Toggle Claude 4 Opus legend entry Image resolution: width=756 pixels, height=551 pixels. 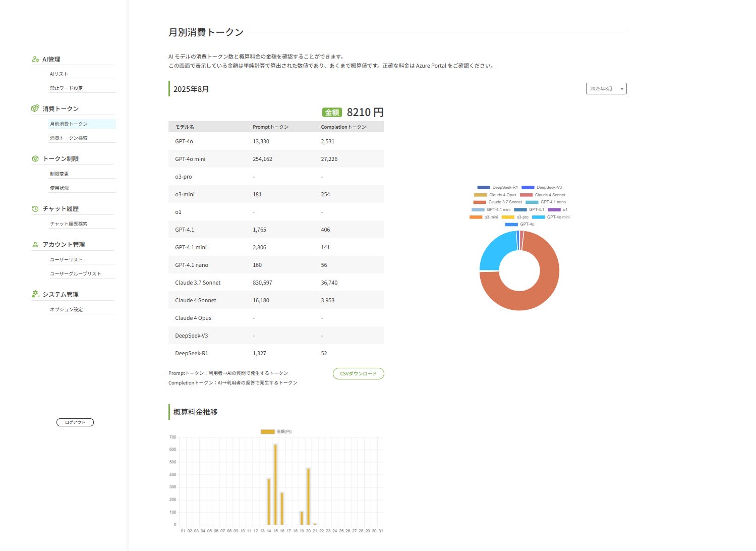495,195
